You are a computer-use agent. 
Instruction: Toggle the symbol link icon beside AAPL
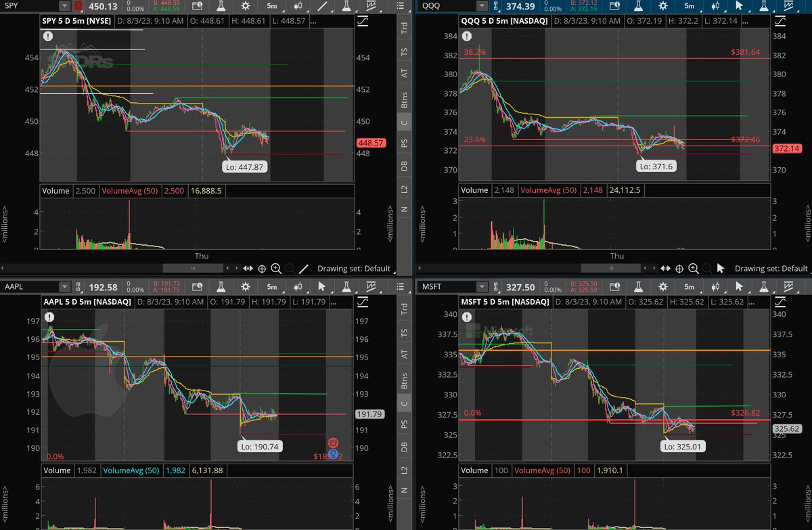pos(78,287)
